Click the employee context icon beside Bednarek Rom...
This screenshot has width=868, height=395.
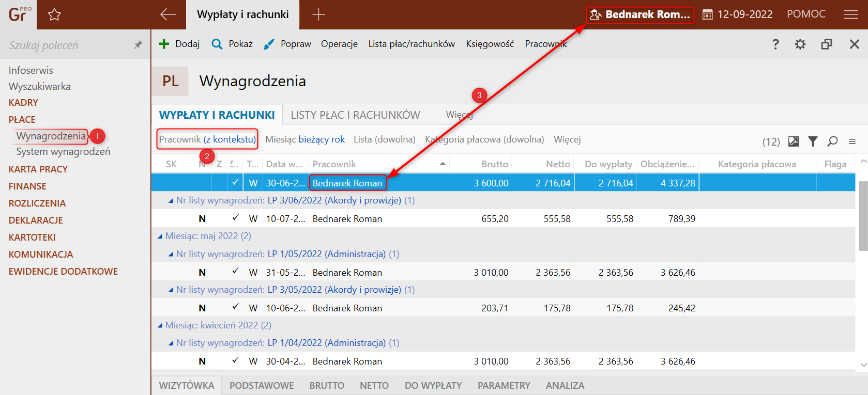[596, 14]
